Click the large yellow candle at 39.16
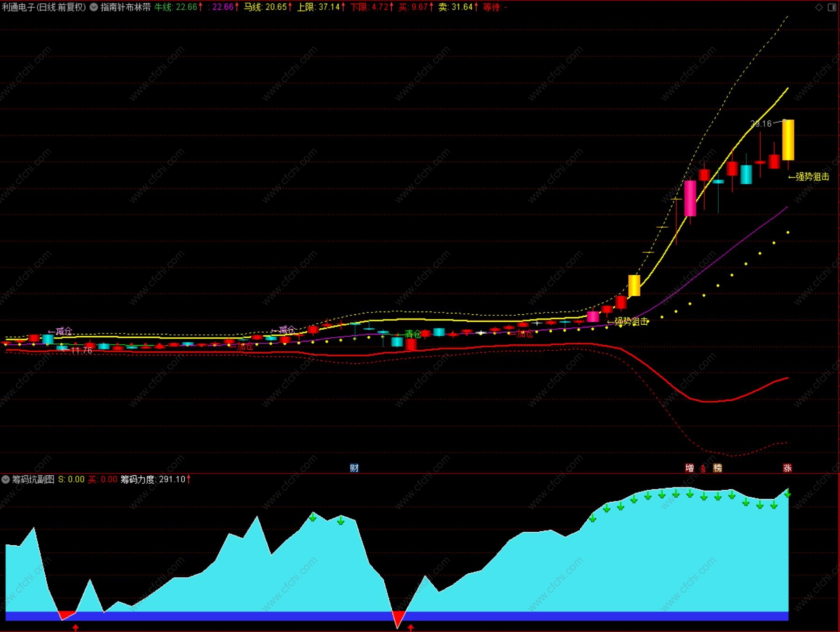Viewport: 840px width, 632px height. 788,140
